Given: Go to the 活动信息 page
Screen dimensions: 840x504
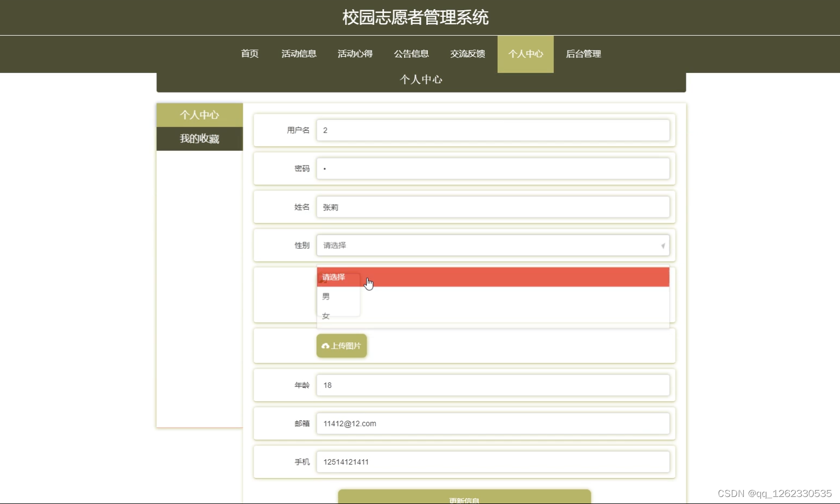Looking at the screenshot, I should (x=299, y=54).
